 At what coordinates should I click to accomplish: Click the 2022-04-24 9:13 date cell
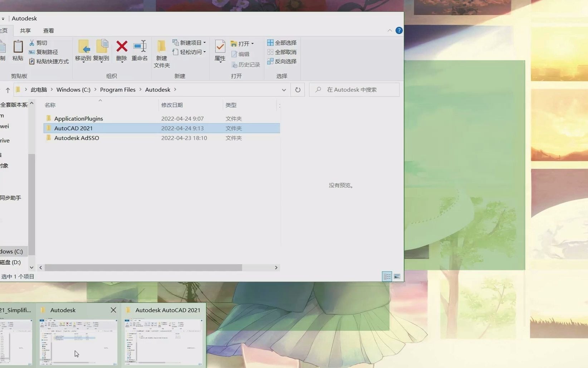[182, 128]
